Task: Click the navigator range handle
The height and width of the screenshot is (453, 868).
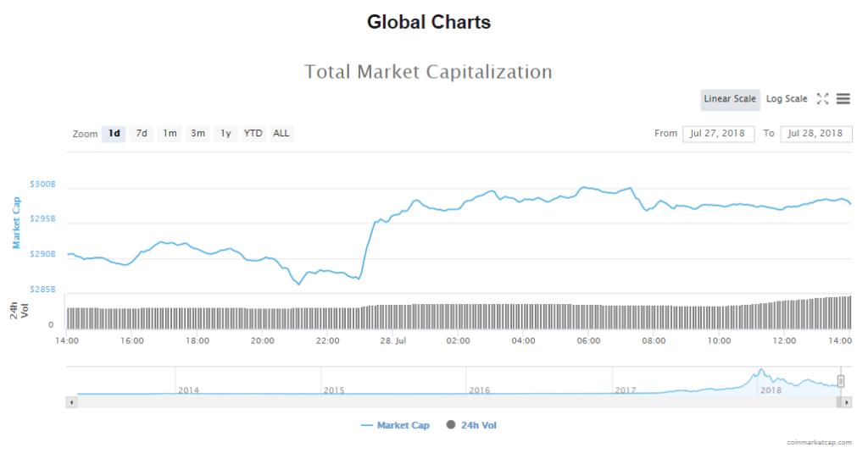Action: [841, 381]
